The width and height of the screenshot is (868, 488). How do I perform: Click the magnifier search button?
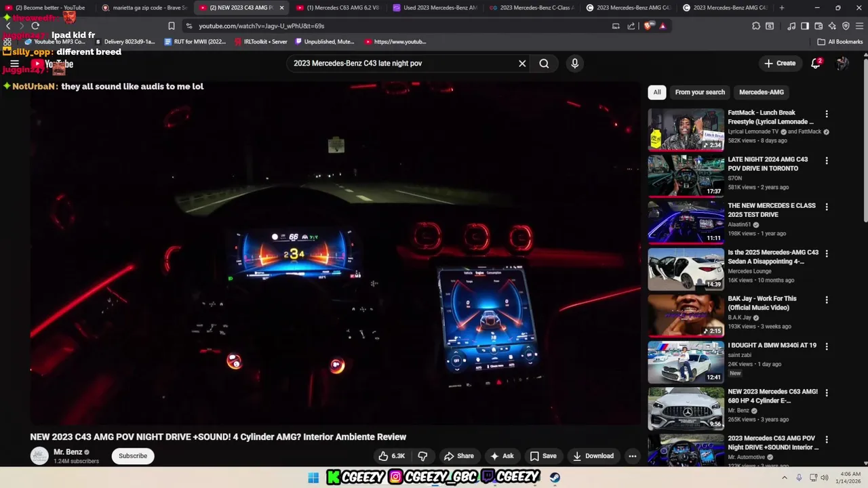pyautogui.click(x=544, y=64)
